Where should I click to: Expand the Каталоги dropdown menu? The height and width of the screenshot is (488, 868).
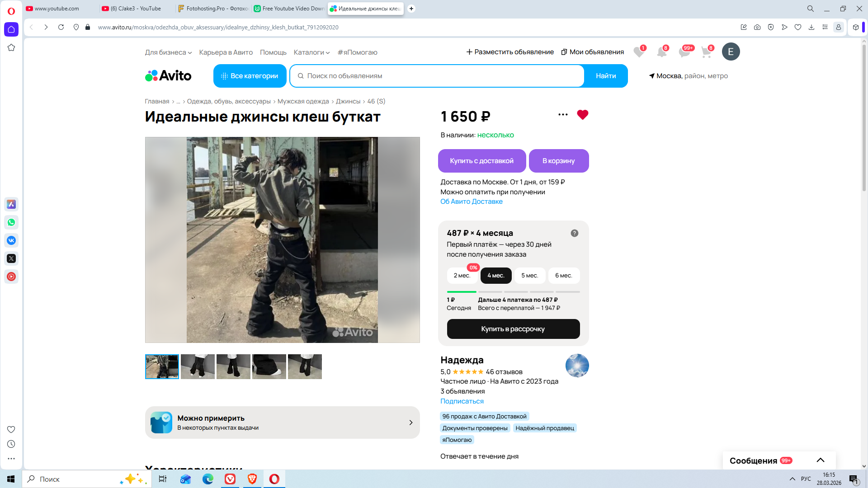311,52
